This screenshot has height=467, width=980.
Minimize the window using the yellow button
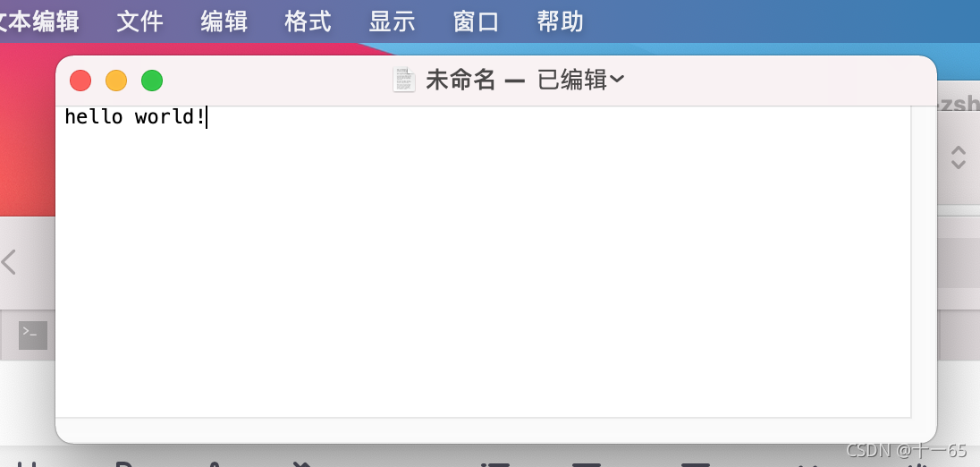(116, 81)
